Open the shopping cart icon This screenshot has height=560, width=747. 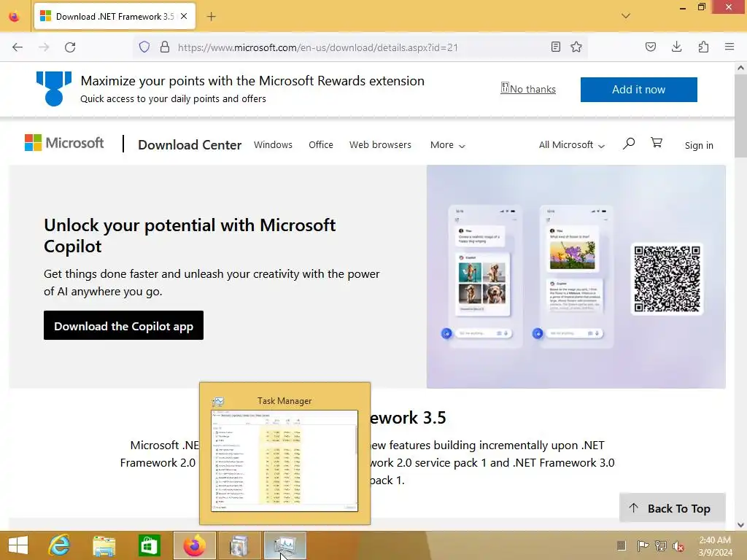click(x=657, y=143)
